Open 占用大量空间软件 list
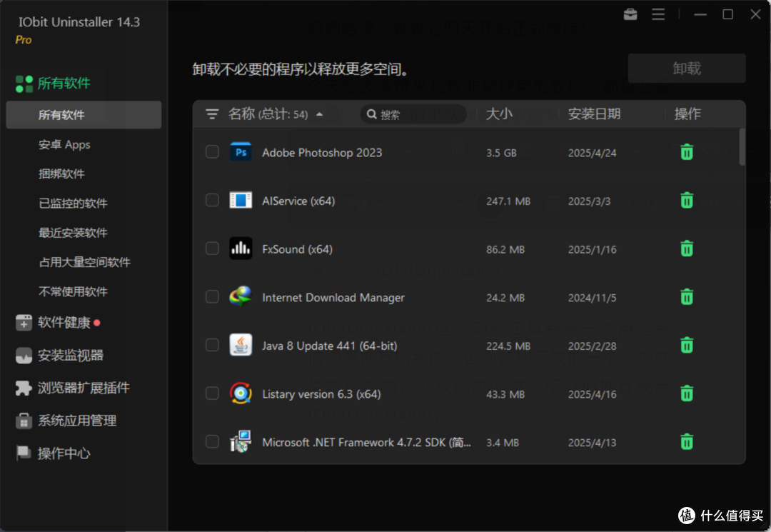This screenshot has height=532, width=771. coord(84,263)
